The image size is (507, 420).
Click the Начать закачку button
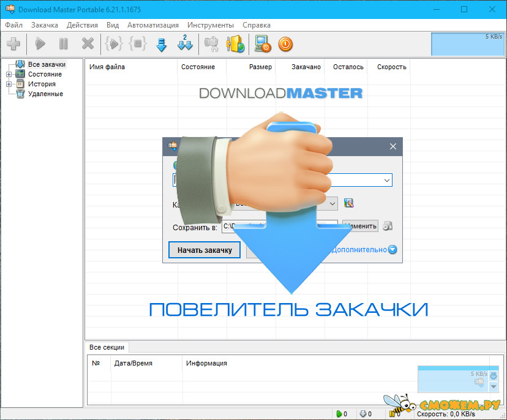(205, 250)
